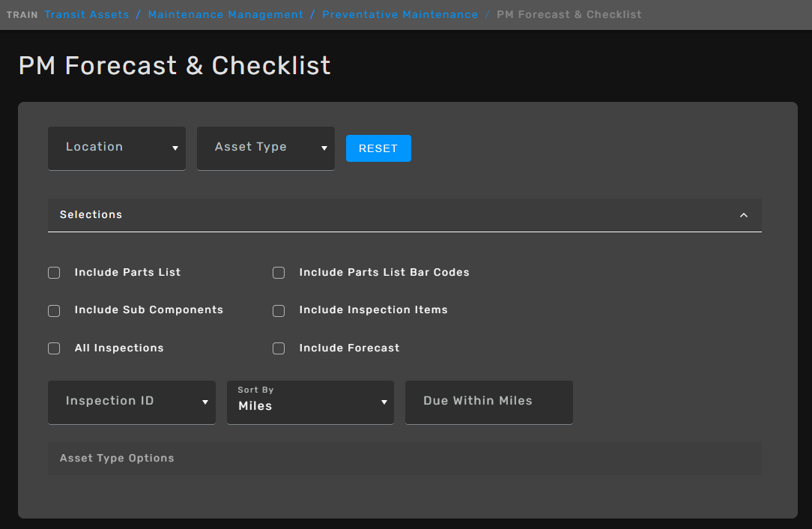Check the Include Forecast option
812x529 pixels.
point(279,348)
